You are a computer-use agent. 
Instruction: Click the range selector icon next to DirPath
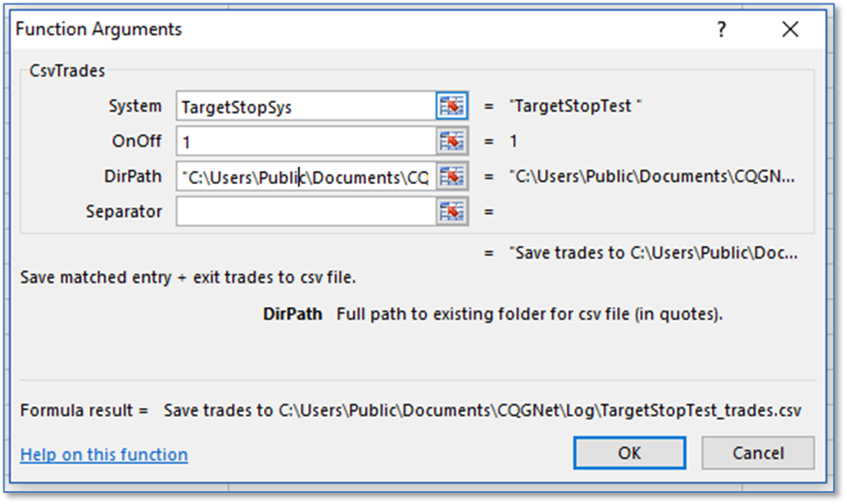pos(452,176)
